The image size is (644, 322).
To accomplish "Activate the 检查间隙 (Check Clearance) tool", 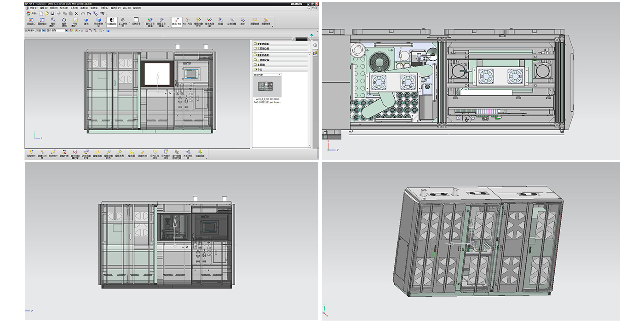I will (200, 152).
